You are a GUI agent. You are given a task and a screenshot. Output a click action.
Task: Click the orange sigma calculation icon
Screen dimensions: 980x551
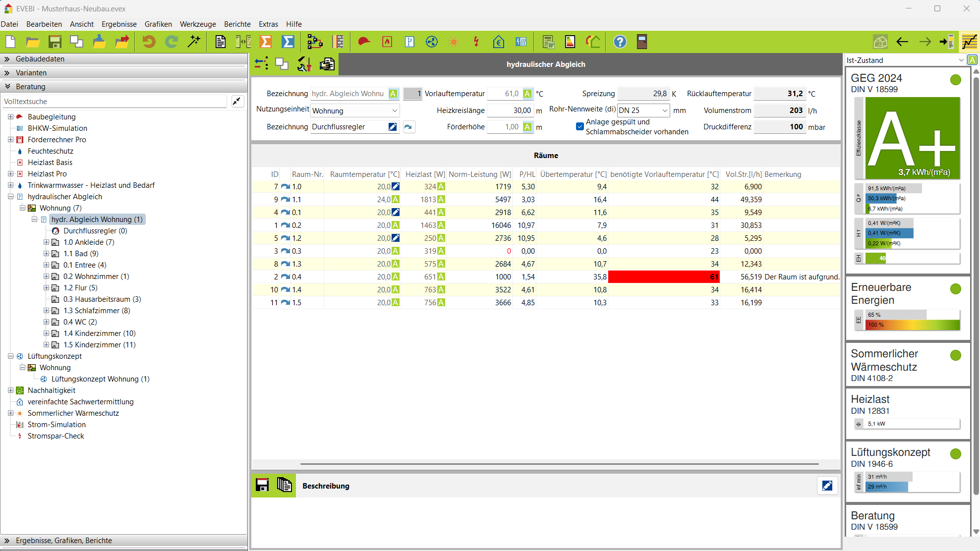point(266,42)
